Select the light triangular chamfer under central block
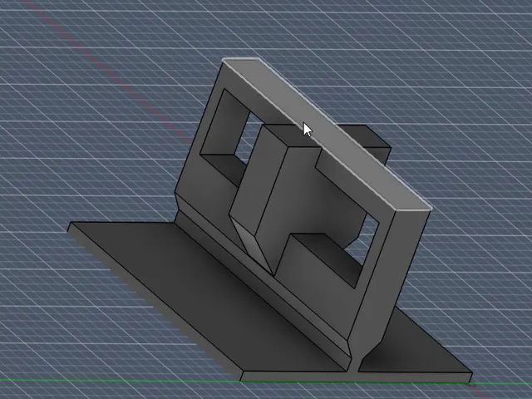Screen dimensions: 532x399 [252, 246]
